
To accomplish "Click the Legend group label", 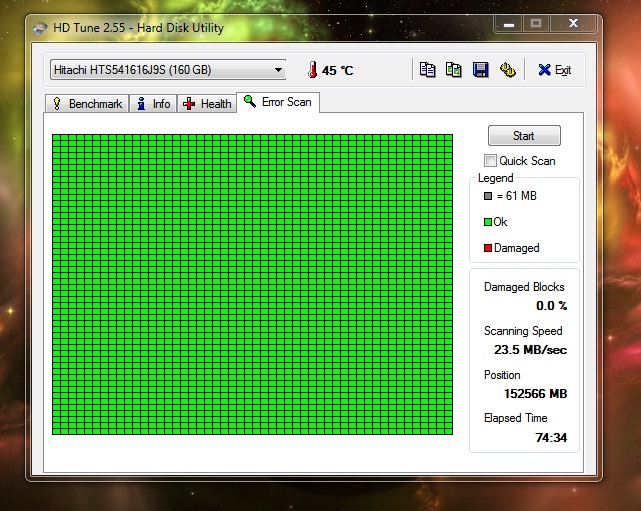I will [495, 178].
